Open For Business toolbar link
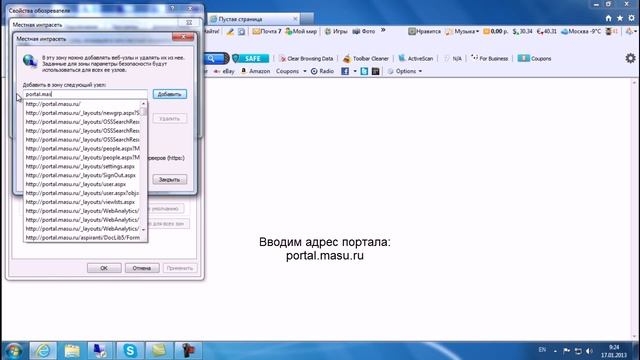The image size is (640, 360). (x=489, y=59)
